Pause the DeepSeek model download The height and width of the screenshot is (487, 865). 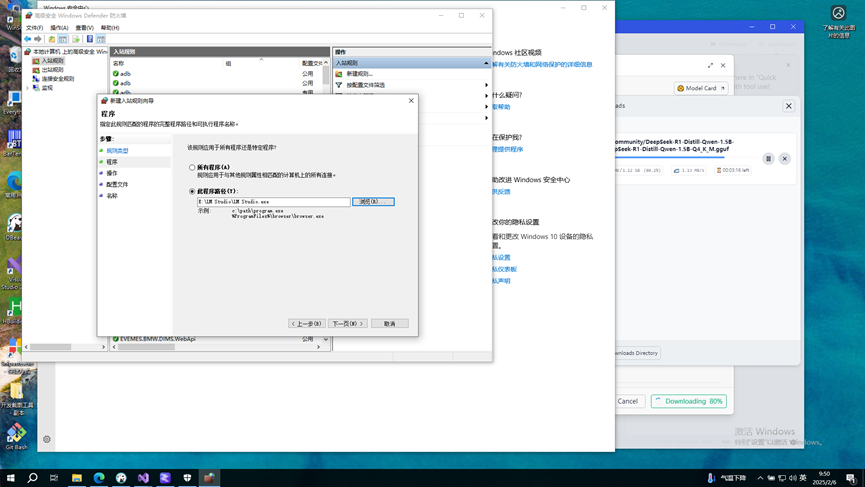click(x=768, y=159)
